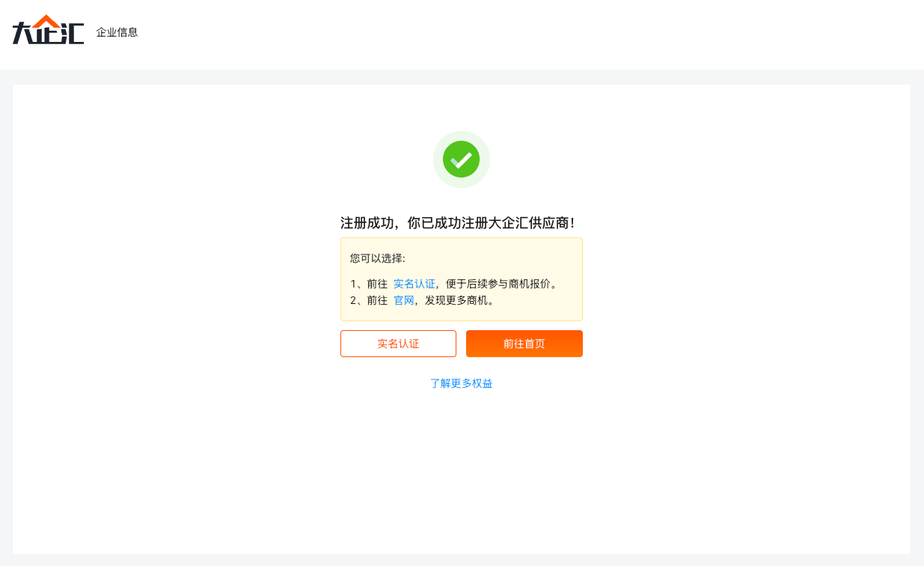The image size is (924, 566).
Task: Click the orange roof mark on logo
Action: 47,20
